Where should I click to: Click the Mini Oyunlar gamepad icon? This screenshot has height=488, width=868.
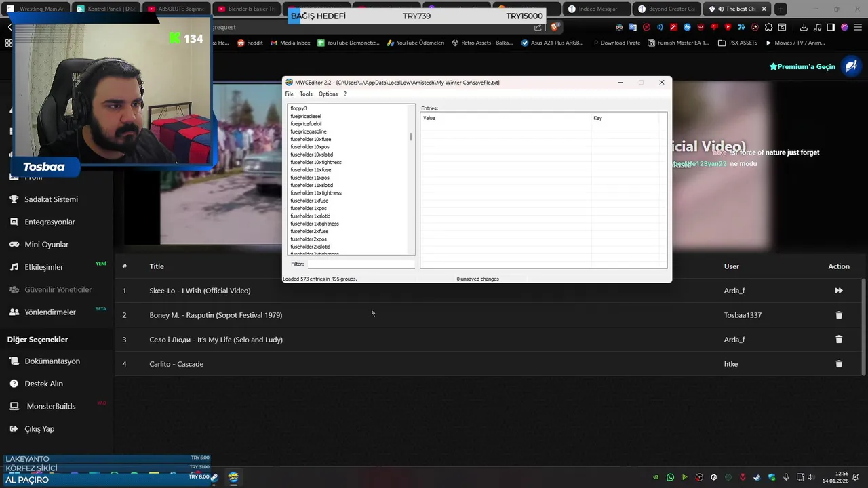(14, 245)
